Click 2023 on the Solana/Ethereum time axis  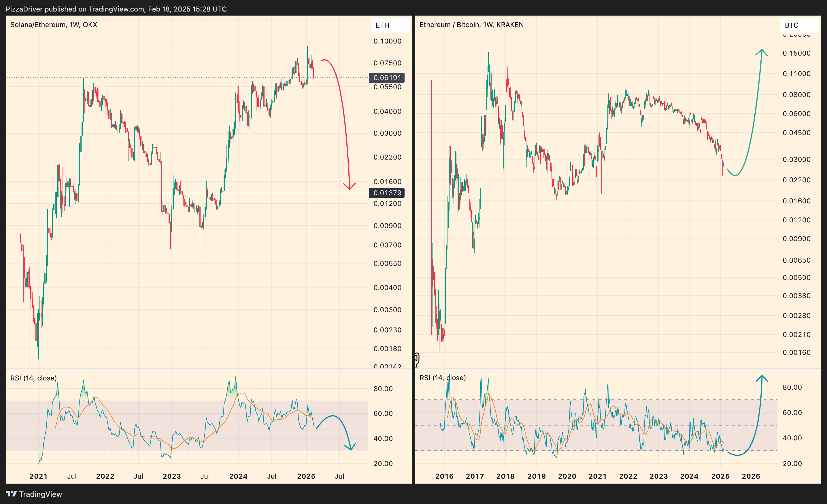click(x=171, y=476)
